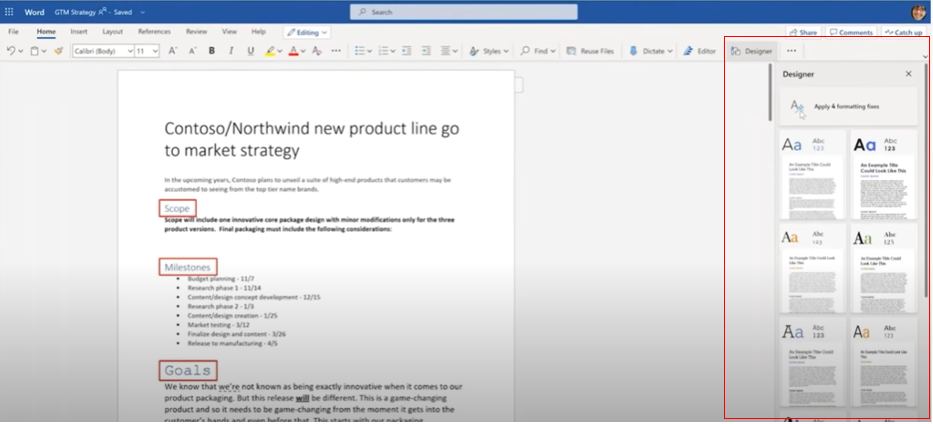Expand the alignment dropdown arrow
Viewport: 933px width, 424px height.
coord(455,52)
